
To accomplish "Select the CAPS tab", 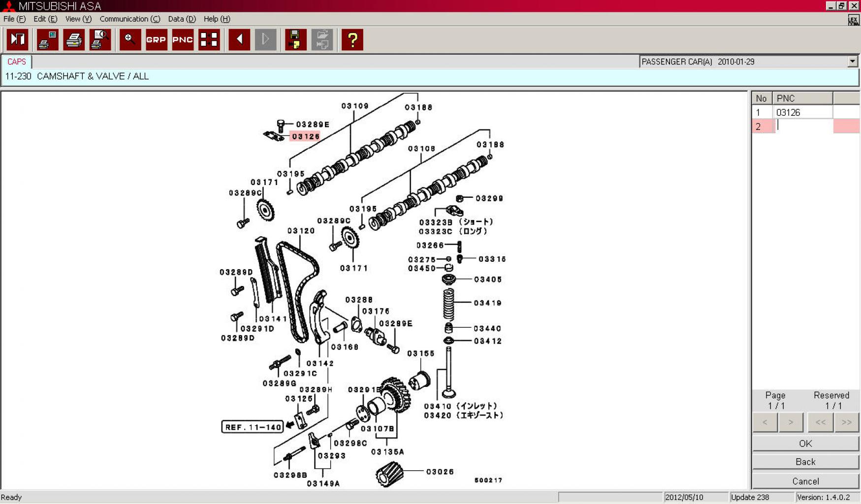I will tap(16, 62).
